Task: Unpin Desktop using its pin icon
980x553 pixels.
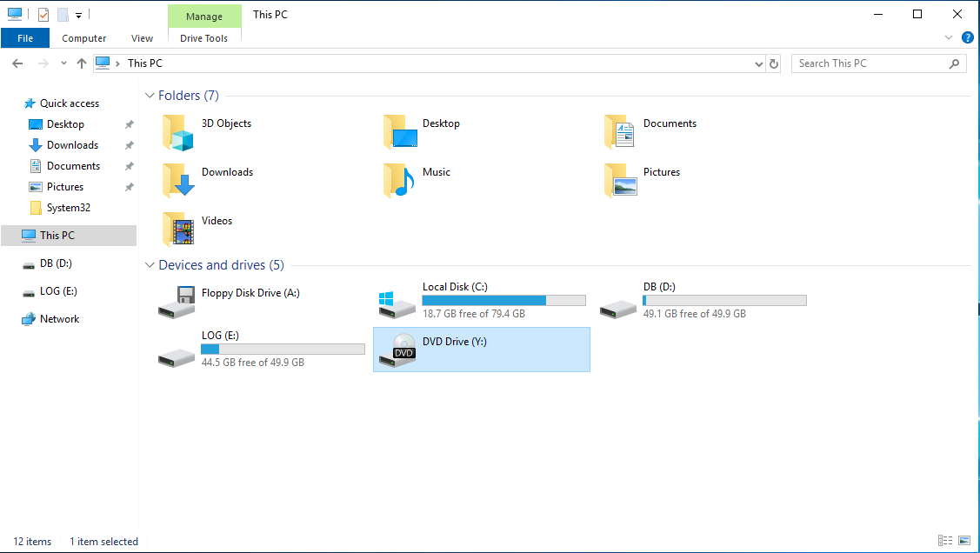Action: [130, 124]
